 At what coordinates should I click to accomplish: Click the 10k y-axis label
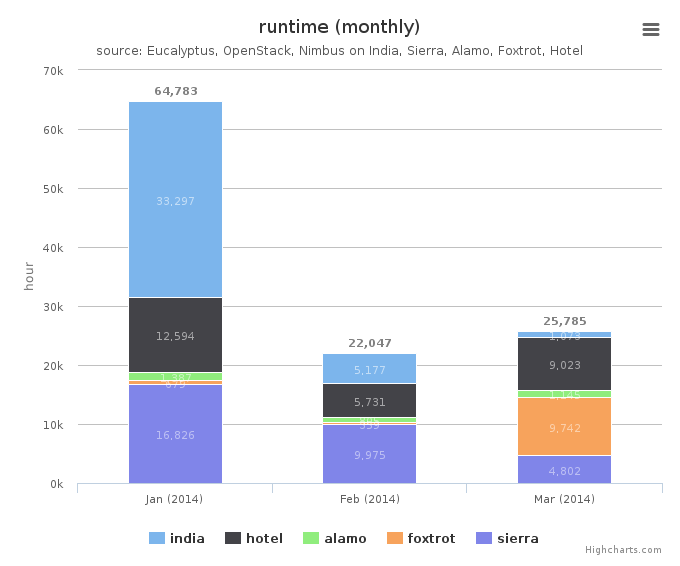[x=53, y=425]
